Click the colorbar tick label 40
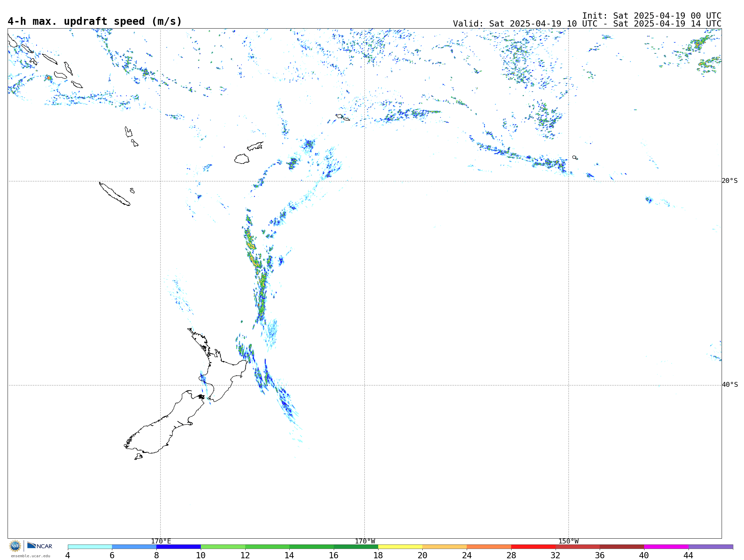 644,555
